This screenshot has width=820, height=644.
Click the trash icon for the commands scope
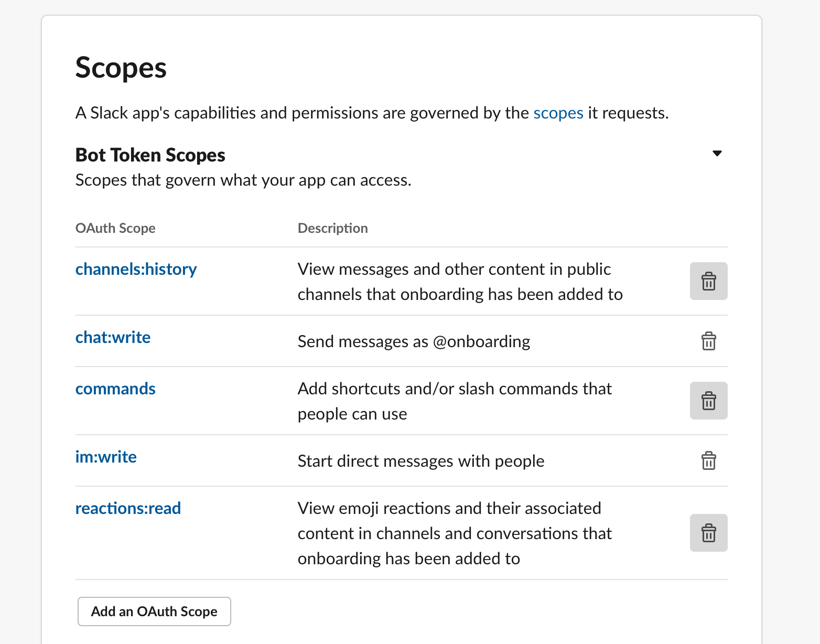click(x=708, y=401)
